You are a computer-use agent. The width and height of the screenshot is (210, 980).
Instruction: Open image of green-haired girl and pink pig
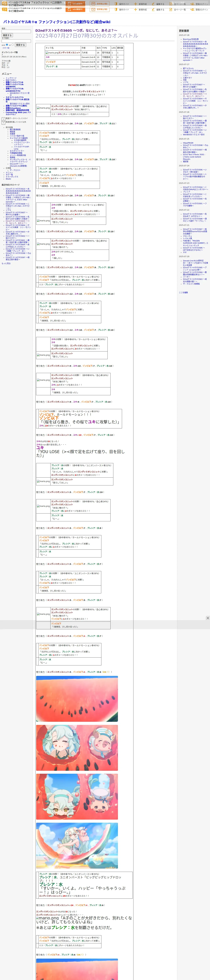coord(77,748)
